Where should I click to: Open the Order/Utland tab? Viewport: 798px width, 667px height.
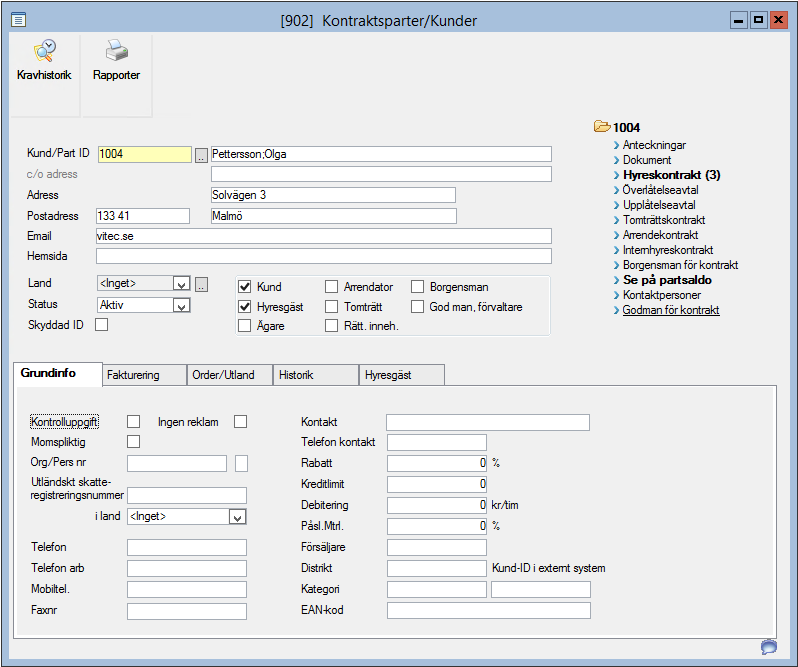230,375
